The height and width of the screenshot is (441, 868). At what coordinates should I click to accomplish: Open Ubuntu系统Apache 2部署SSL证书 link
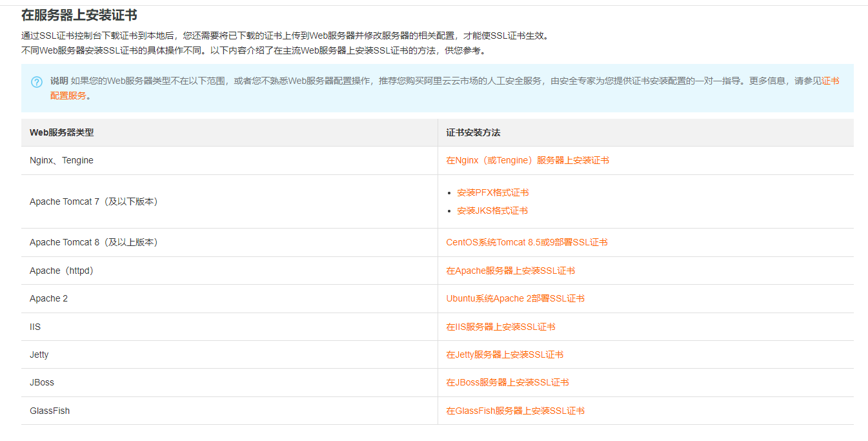pos(515,298)
